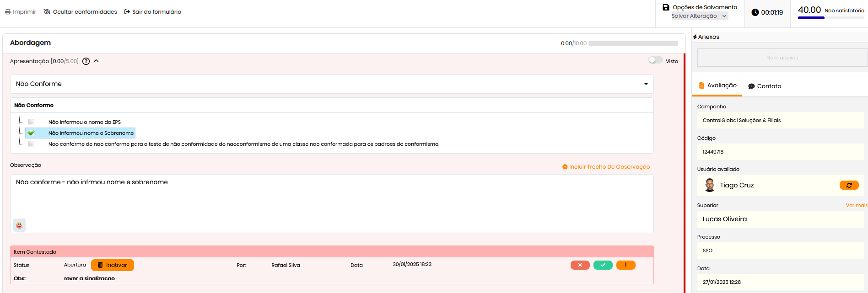
Task: Toggle the Visto switch
Action: [x=655, y=60]
